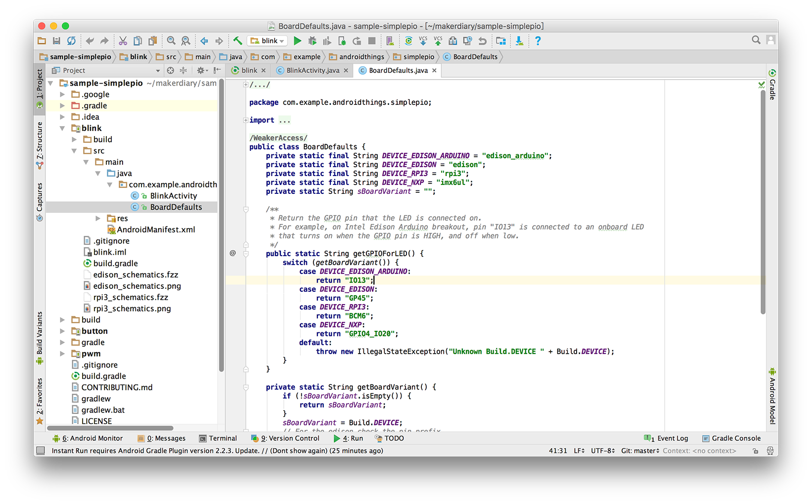Click the Synchronize icon
This screenshot has width=812, height=504.
pos(71,41)
